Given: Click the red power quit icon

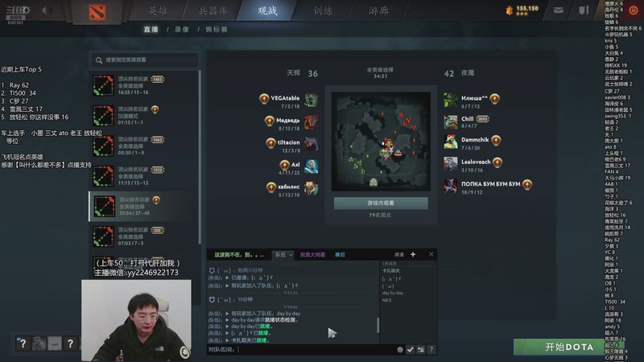Looking at the screenshot, I should (x=634, y=10).
